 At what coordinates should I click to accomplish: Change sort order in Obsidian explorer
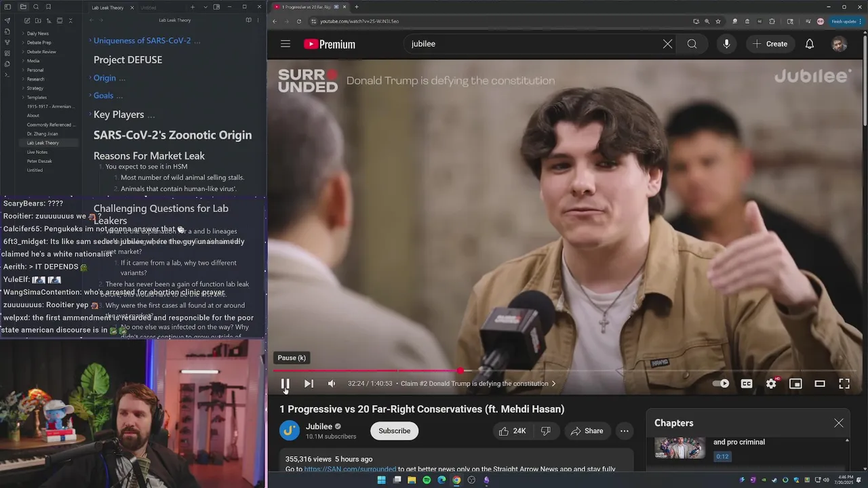48,21
